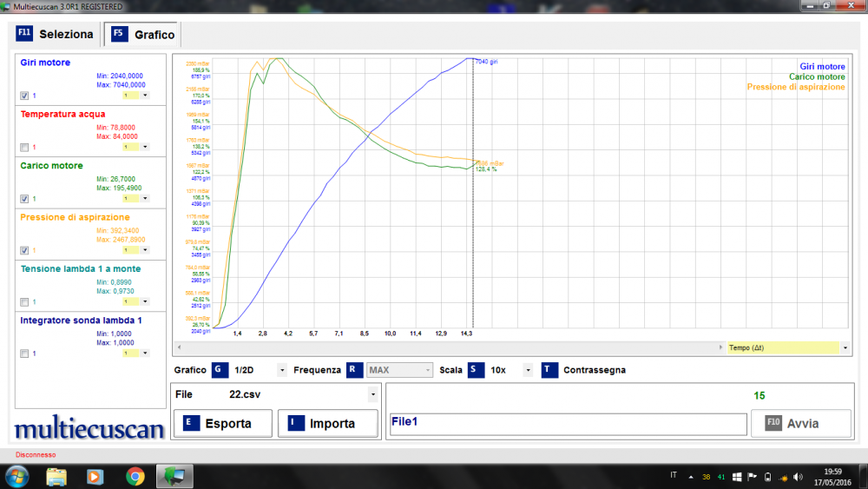Click the 7040 giri cursor marker label
The image size is (868, 489).
[487, 62]
